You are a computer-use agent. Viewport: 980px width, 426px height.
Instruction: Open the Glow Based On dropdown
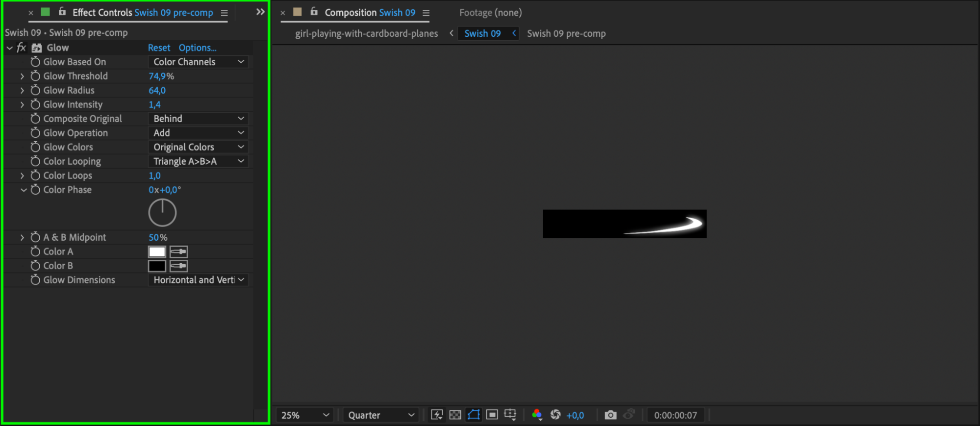point(198,62)
